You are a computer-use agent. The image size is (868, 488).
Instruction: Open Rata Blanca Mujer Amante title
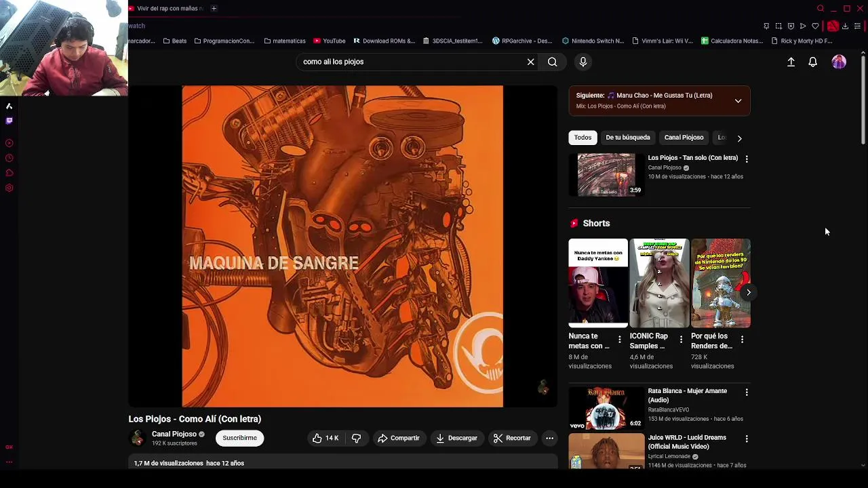pyautogui.click(x=687, y=395)
